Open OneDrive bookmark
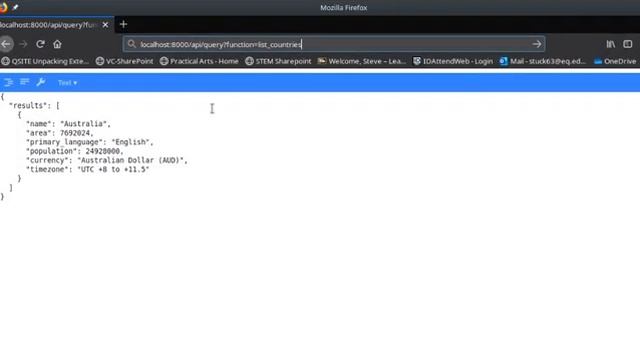This screenshot has height=360, width=640. pyautogui.click(x=615, y=61)
